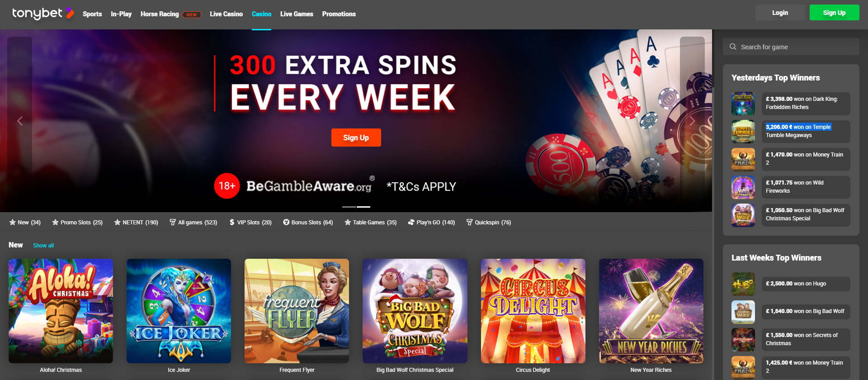This screenshot has height=380, width=868.
Task: Click the search magnifier icon
Action: [733, 47]
